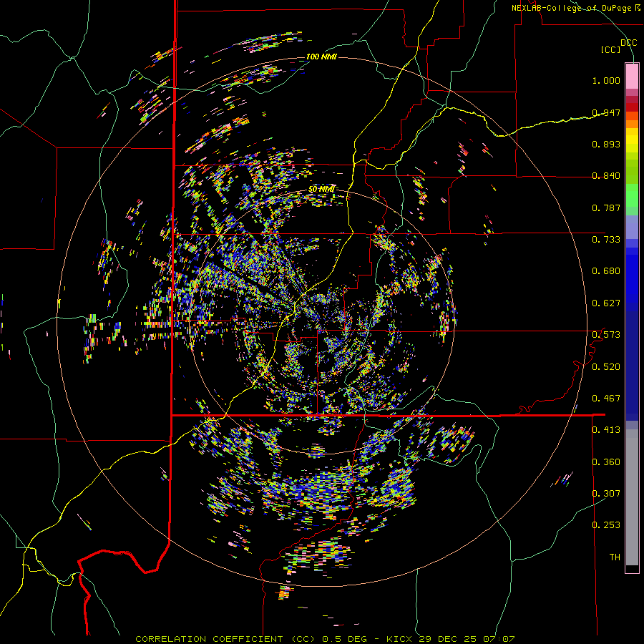The width and height of the screenshot is (644, 644).
Task: Click the 0.253 value on the scale
Action: coord(606,525)
